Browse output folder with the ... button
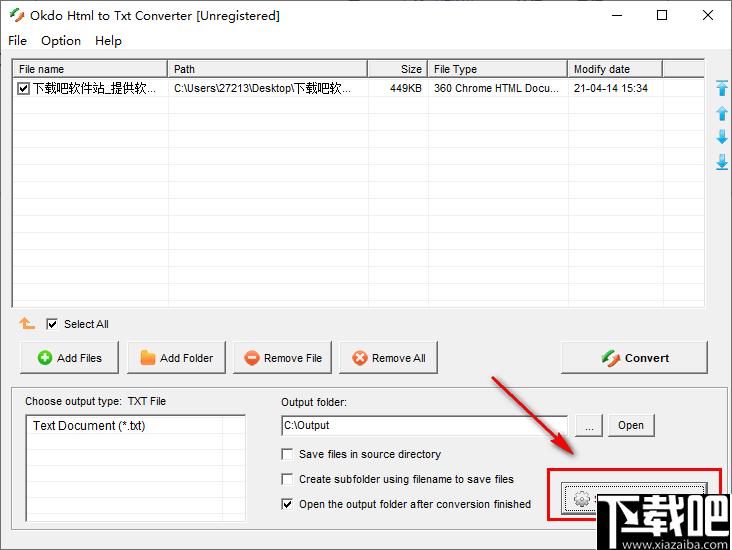 point(589,425)
